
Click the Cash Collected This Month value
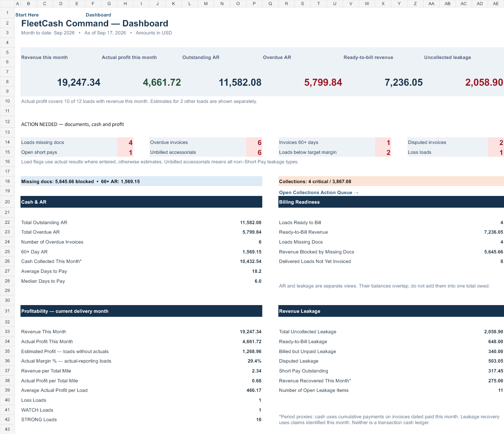pyautogui.click(x=251, y=261)
